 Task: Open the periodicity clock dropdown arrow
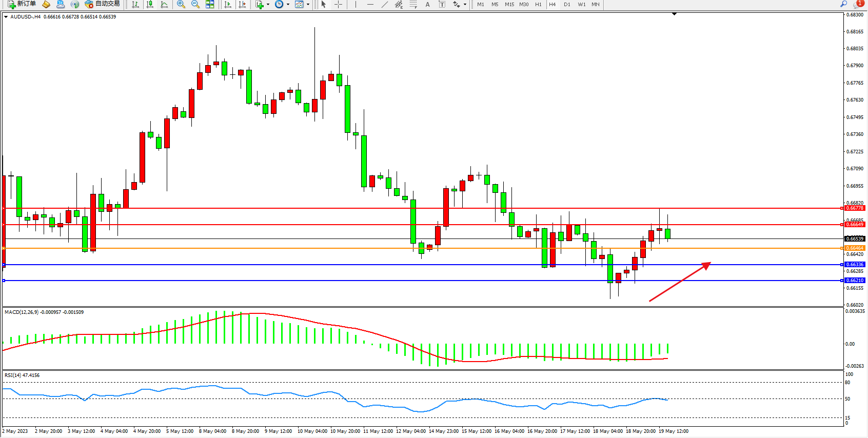tap(288, 4)
